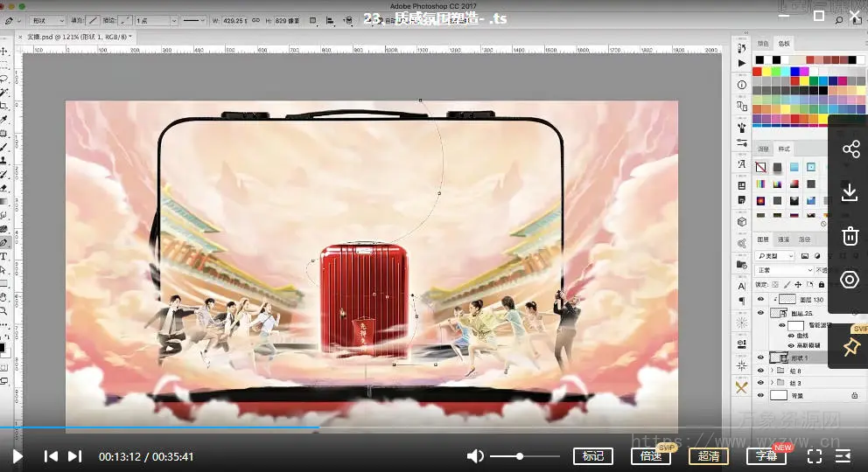Hide the 背景 layer using its eye icon
This screenshot has height=472, width=868.
tap(760, 395)
